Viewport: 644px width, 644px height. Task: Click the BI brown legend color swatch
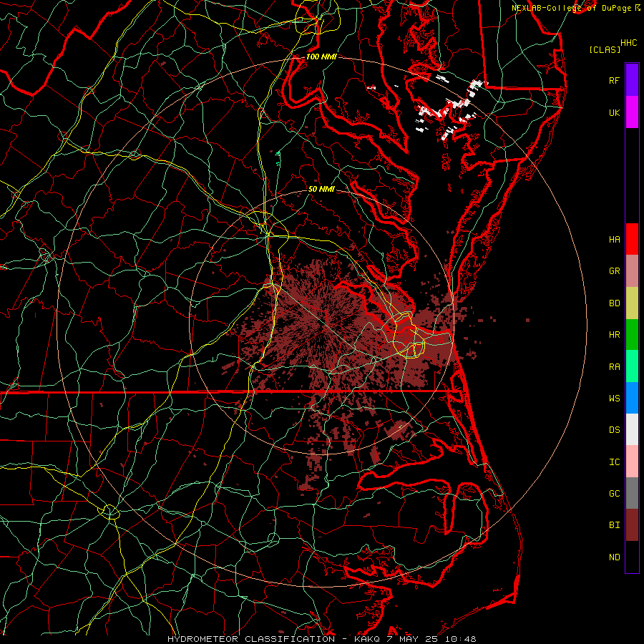click(632, 525)
